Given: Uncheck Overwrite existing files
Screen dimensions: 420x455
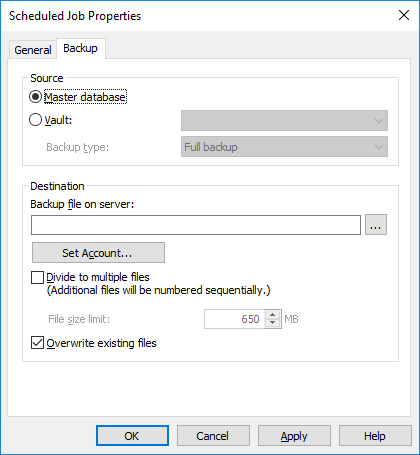Looking at the screenshot, I should click(x=37, y=343).
